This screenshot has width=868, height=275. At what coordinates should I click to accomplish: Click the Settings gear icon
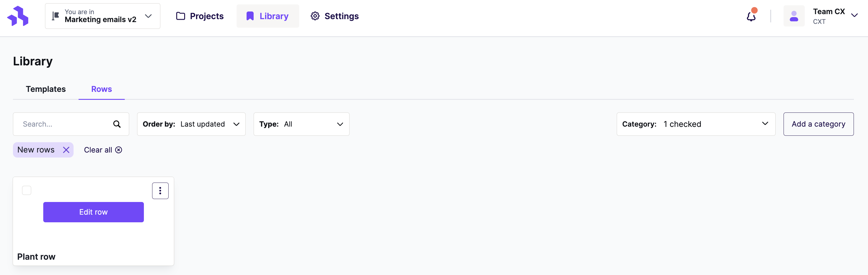pos(315,16)
